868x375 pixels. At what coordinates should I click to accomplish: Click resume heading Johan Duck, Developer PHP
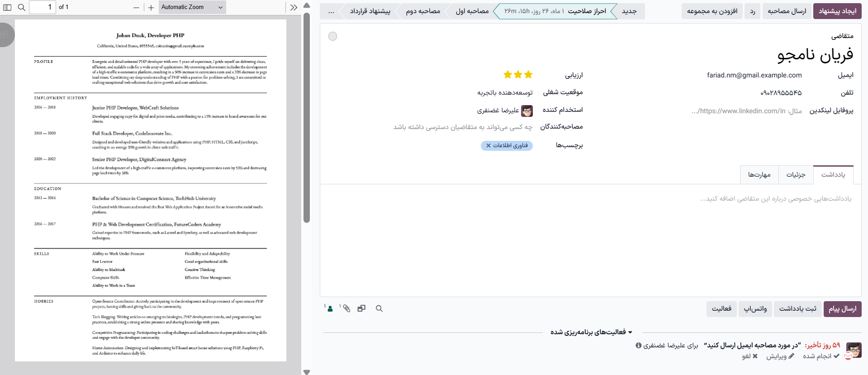pos(150,35)
